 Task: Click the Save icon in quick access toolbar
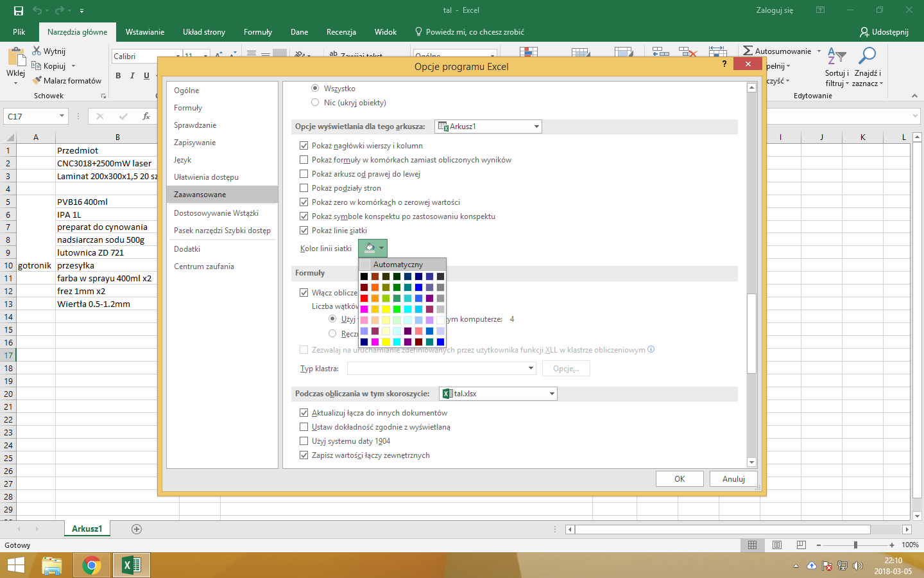pyautogui.click(x=19, y=10)
